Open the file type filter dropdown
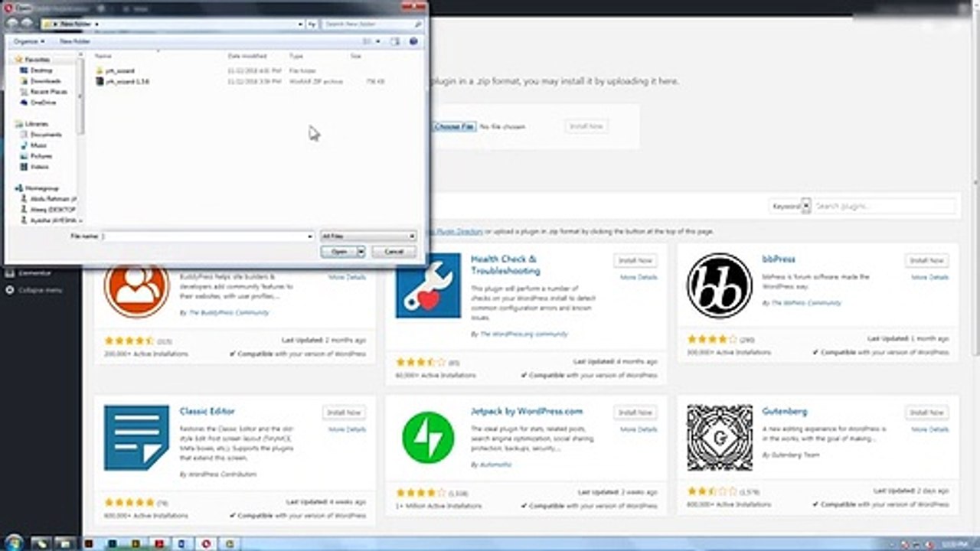Viewport: 980px width, 551px height. (x=368, y=236)
